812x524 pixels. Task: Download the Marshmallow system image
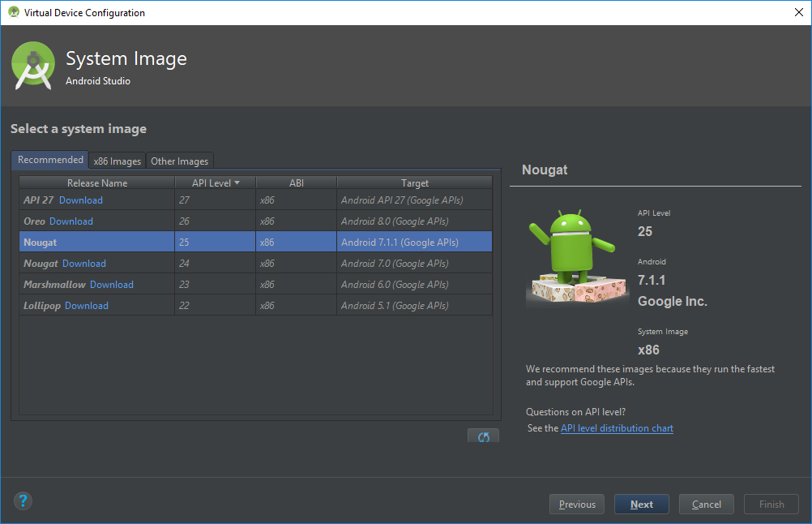(x=112, y=284)
